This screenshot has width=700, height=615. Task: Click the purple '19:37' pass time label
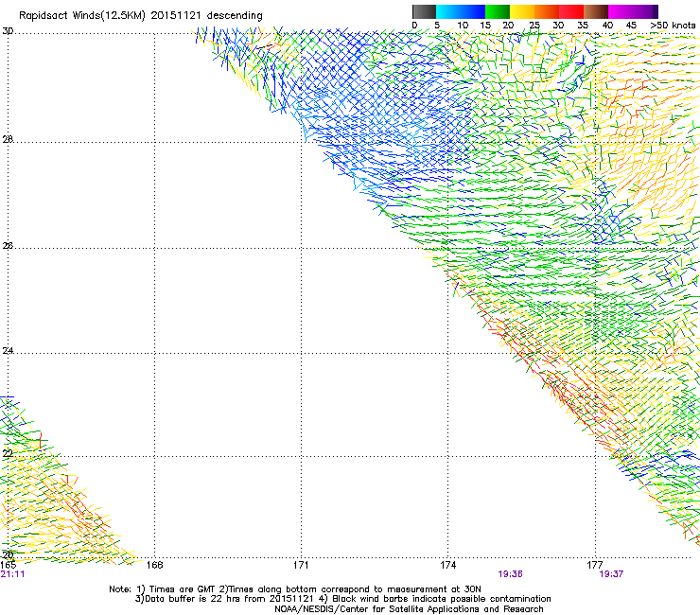611,574
